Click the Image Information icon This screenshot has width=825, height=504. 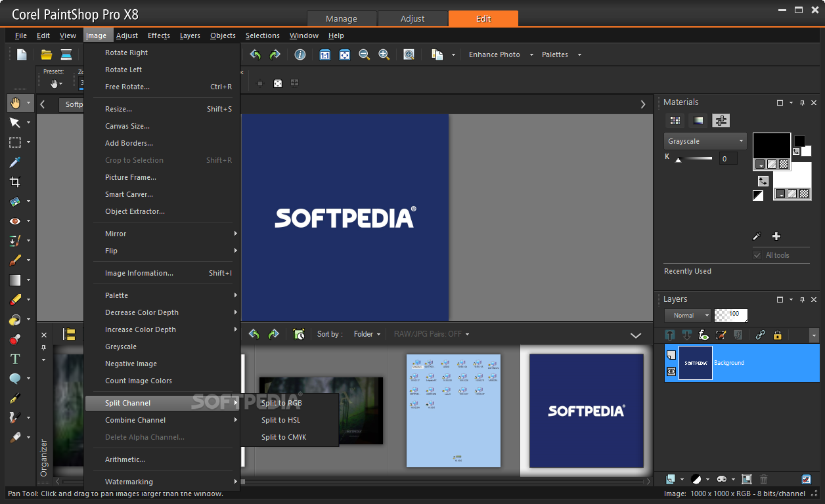[300, 55]
